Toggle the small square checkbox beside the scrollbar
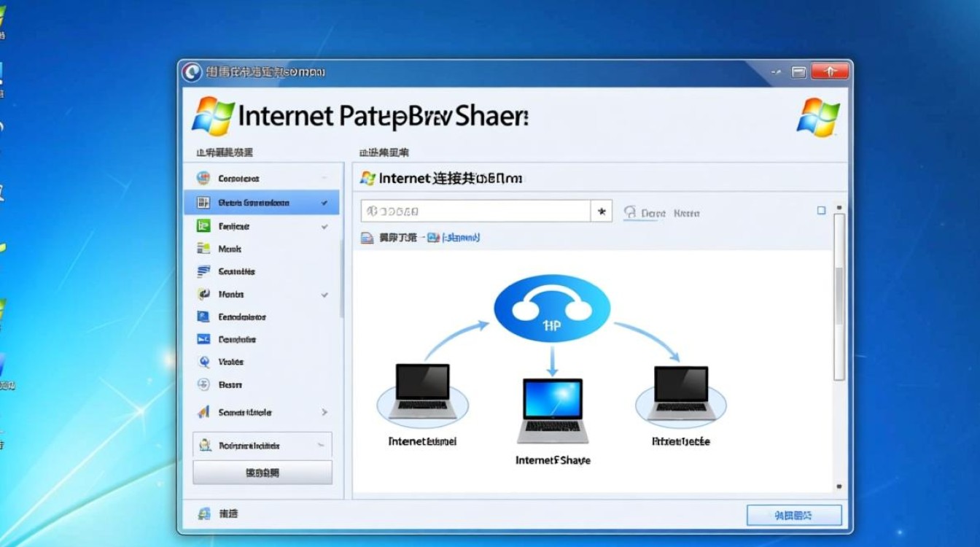Viewport: 980px width, 547px height. click(821, 211)
